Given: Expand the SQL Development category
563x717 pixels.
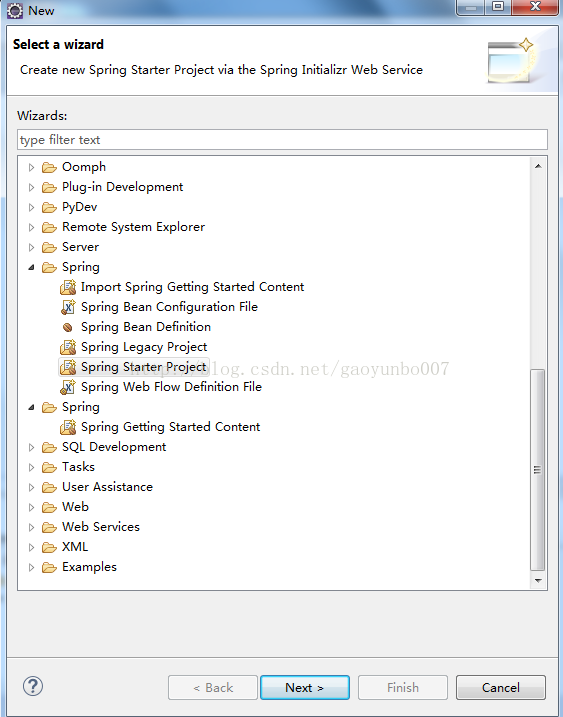Looking at the screenshot, I should click(31, 447).
